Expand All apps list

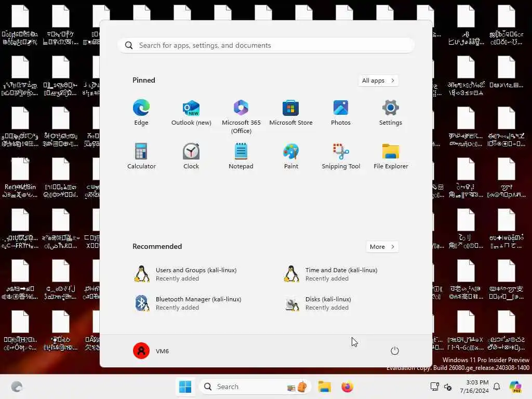[x=378, y=81]
